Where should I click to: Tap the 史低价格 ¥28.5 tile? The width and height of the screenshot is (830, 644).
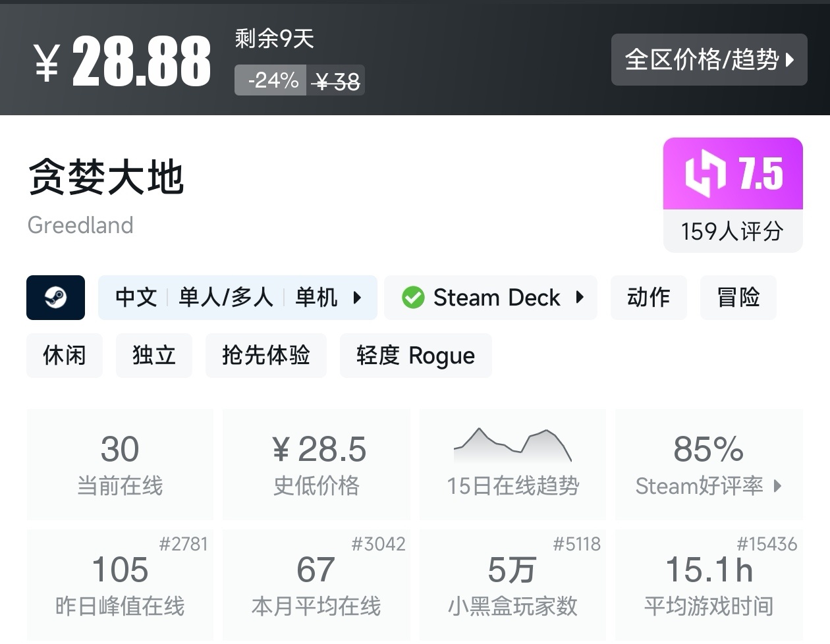[x=316, y=464]
